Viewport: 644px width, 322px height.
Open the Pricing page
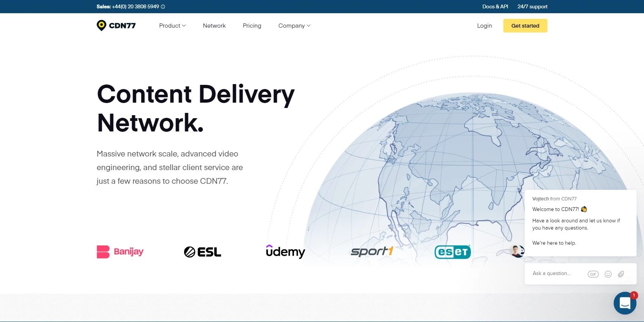pyautogui.click(x=252, y=25)
